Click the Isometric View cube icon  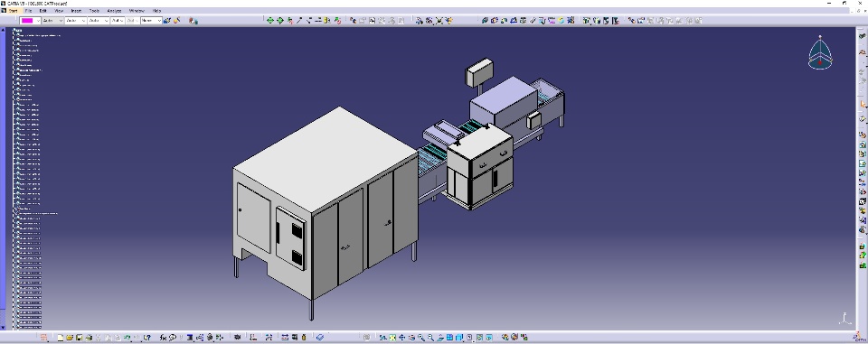coord(459,338)
